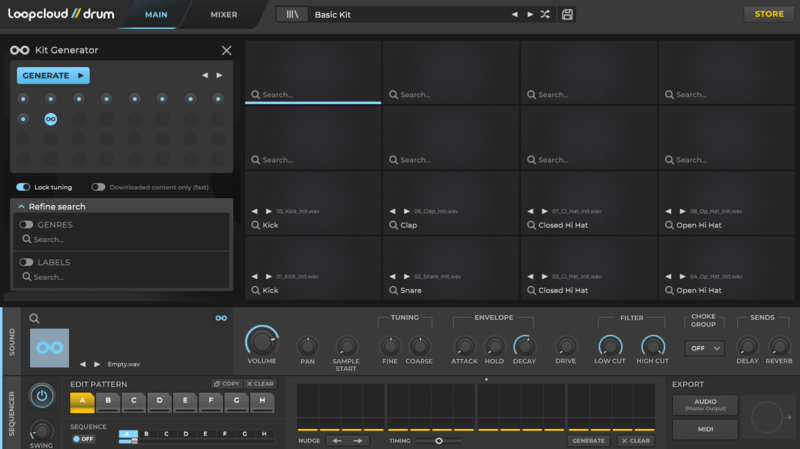Click the sequencer power button icon
The height and width of the screenshot is (449, 800).
point(41,395)
